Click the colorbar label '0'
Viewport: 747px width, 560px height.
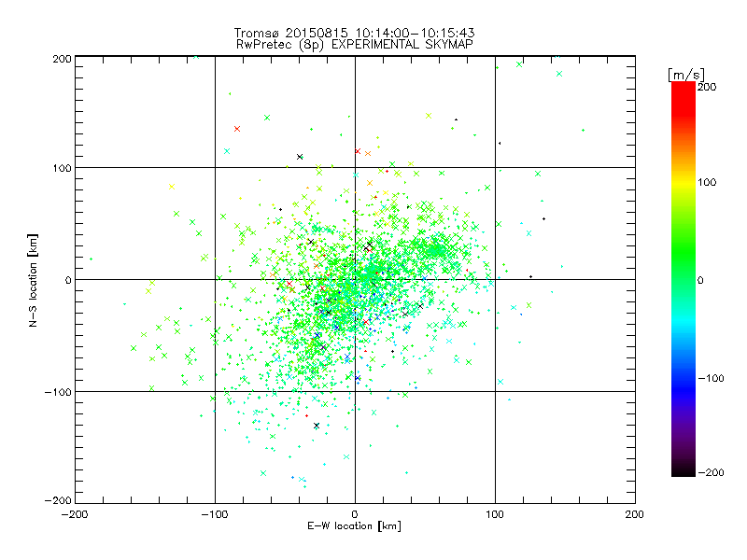tap(700, 280)
